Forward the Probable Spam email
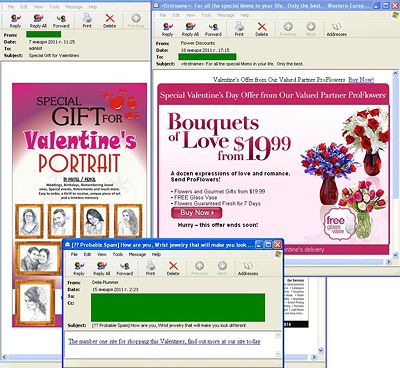 [x=125, y=268]
